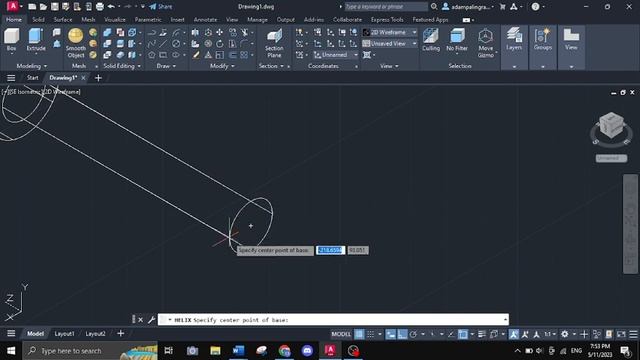
Task: Toggle Ortho mode in status bar
Action: [402, 334]
